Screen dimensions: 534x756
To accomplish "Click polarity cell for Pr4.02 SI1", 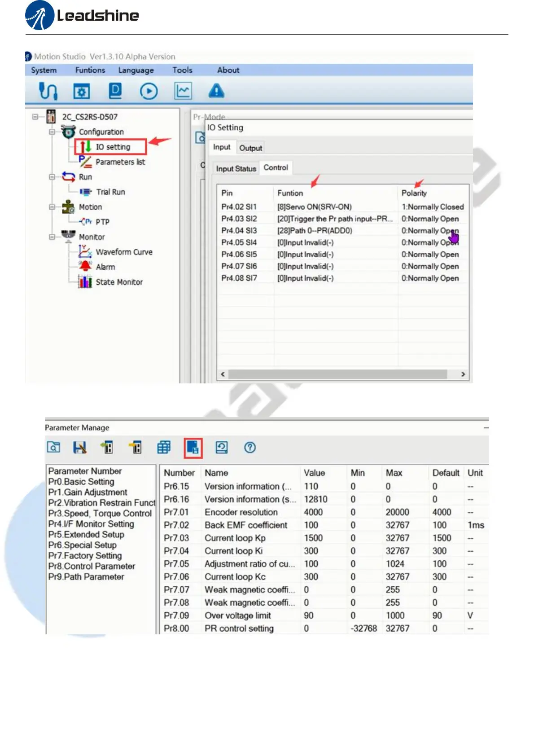I will coord(432,207).
